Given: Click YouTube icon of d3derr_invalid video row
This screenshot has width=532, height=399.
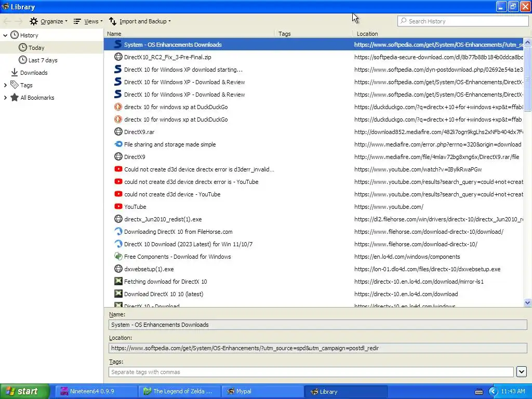Looking at the screenshot, I should tap(118, 169).
